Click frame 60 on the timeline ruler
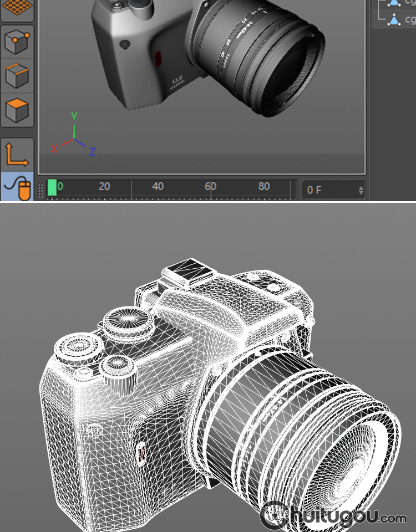The width and height of the screenshot is (416, 532). click(x=211, y=186)
